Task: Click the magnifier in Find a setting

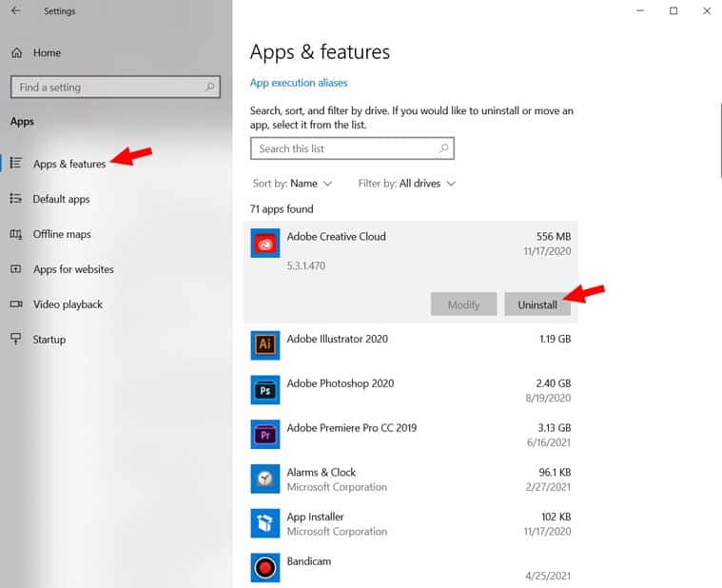Action: point(210,87)
